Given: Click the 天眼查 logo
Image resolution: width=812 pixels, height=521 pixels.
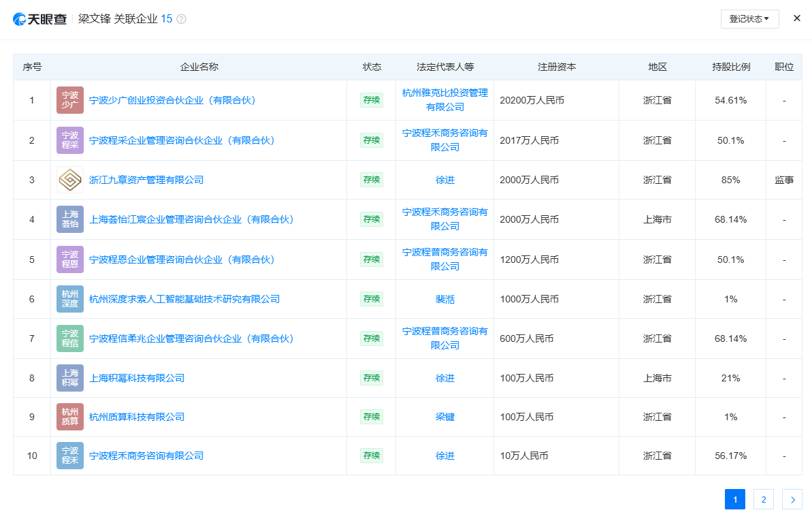Looking at the screenshot, I should click(x=40, y=19).
